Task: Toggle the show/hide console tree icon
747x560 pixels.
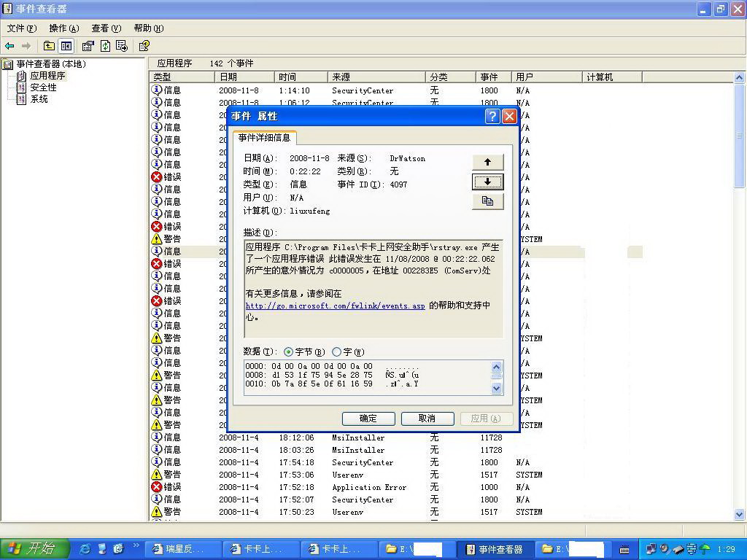Action: pyautogui.click(x=66, y=46)
